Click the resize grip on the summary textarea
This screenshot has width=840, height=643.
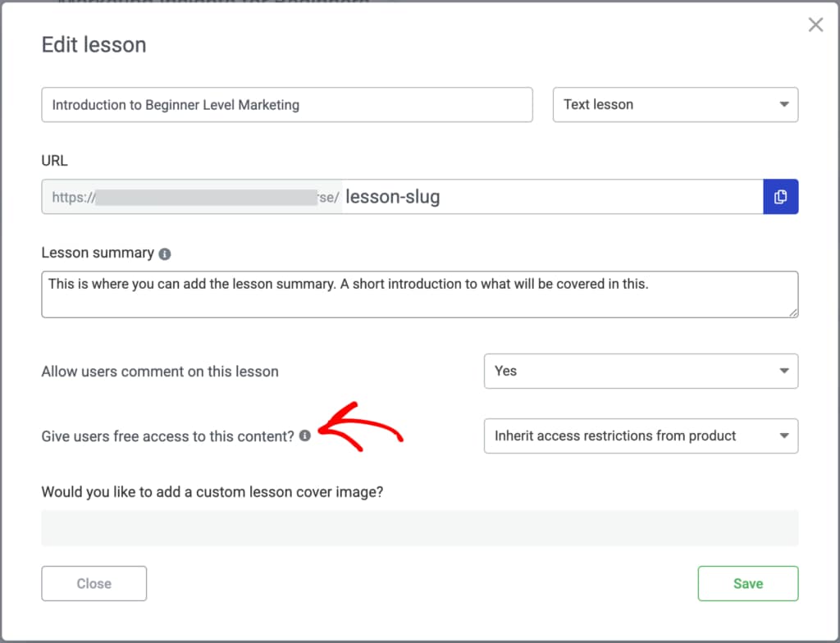click(793, 314)
